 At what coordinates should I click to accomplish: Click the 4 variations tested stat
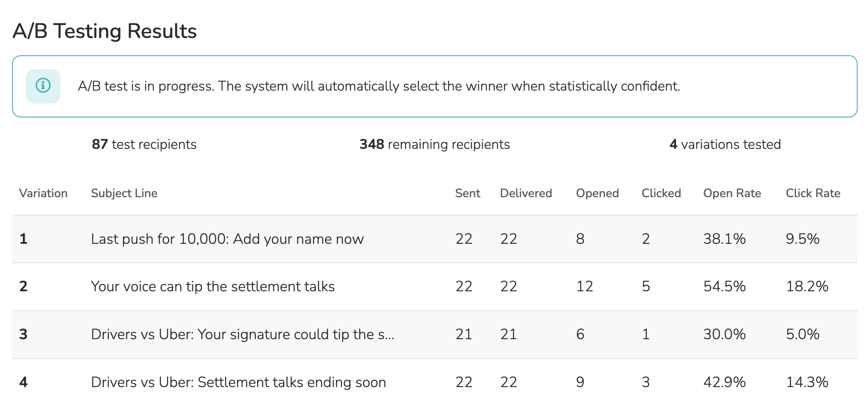725,145
